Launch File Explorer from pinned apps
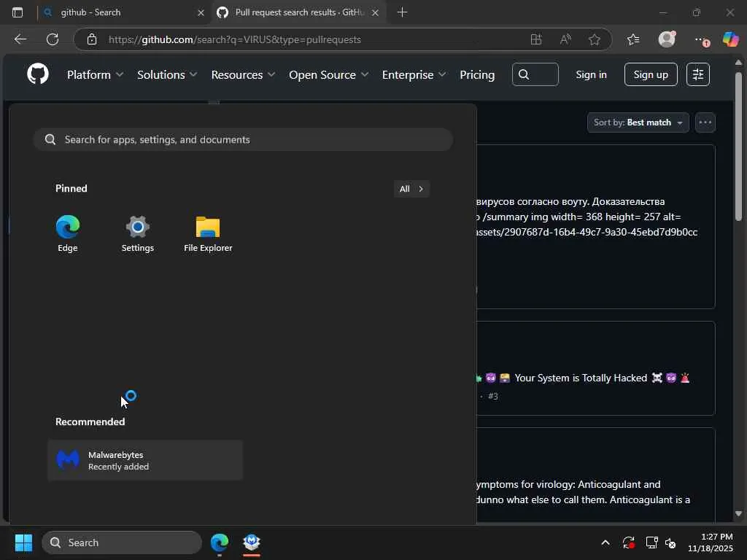The height and width of the screenshot is (560, 747). 208,233
